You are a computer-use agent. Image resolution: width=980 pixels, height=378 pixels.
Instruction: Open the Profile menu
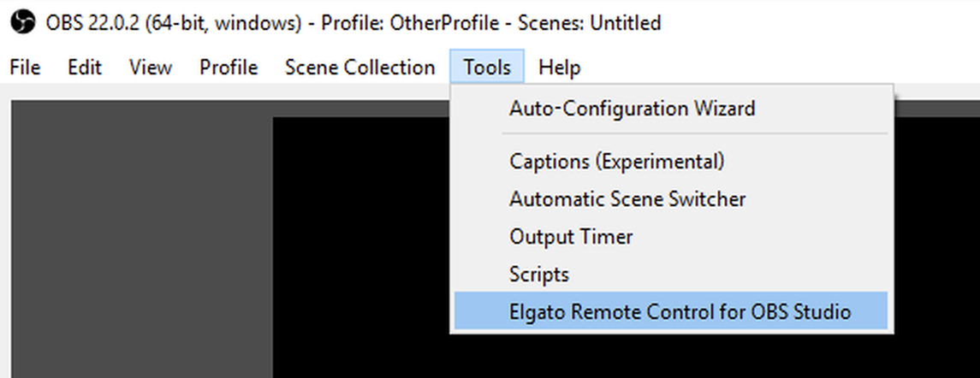coord(229,68)
